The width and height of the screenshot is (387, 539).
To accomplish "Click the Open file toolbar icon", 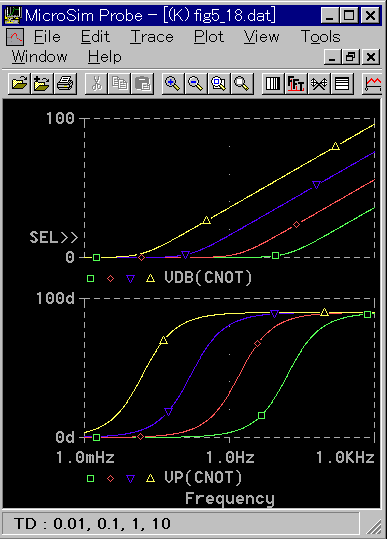I will pyautogui.click(x=19, y=84).
